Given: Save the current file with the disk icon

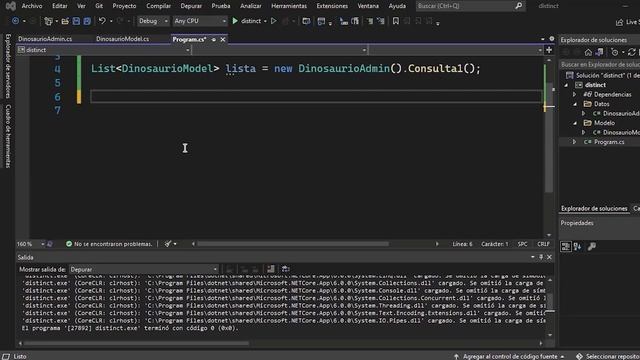Looking at the screenshot, I should [76, 21].
